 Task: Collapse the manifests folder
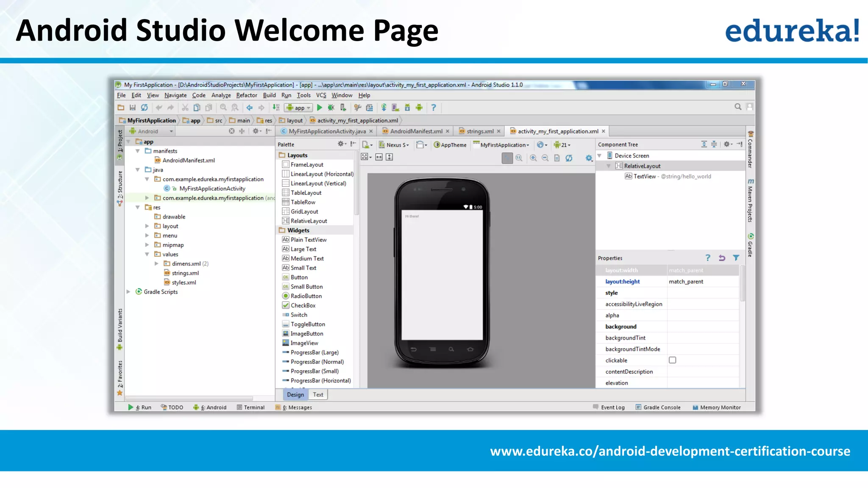(x=138, y=151)
